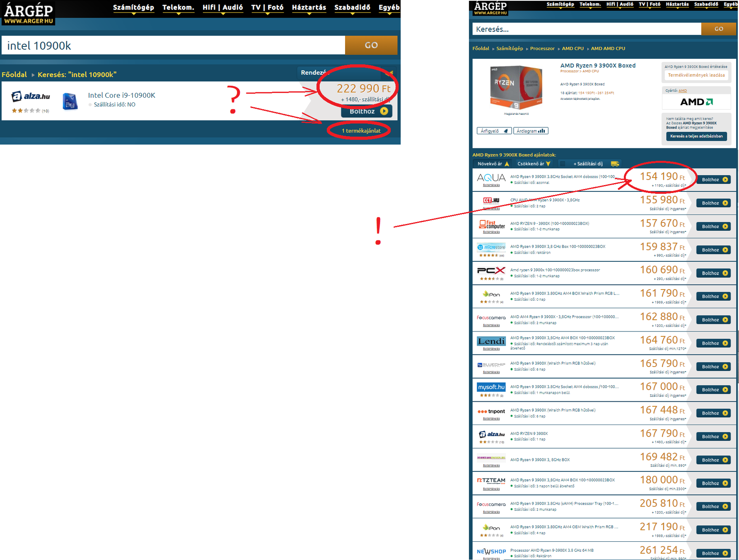Click Termékvélemények leadása review button
This screenshot has height=560, width=739.
tap(696, 75)
